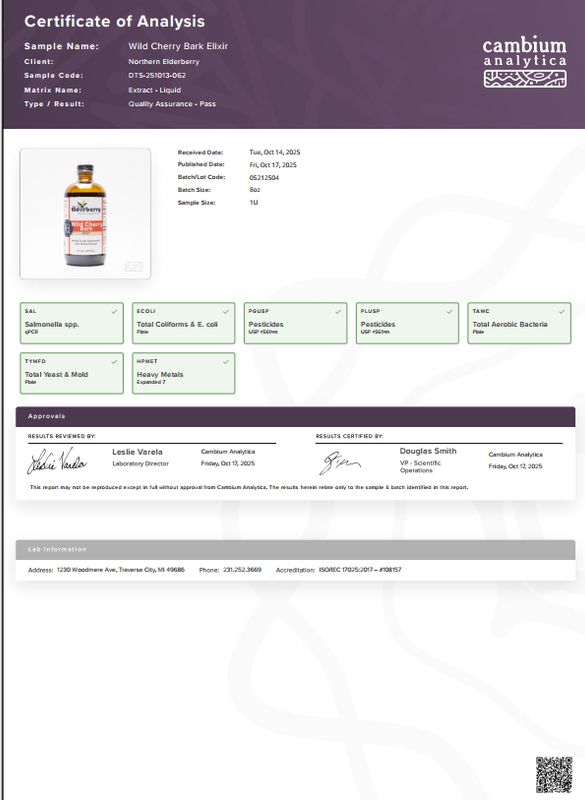Click the ISO/IEC 17025:2017 accreditation text
The image size is (585, 800).
pyautogui.click(x=360, y=569)
